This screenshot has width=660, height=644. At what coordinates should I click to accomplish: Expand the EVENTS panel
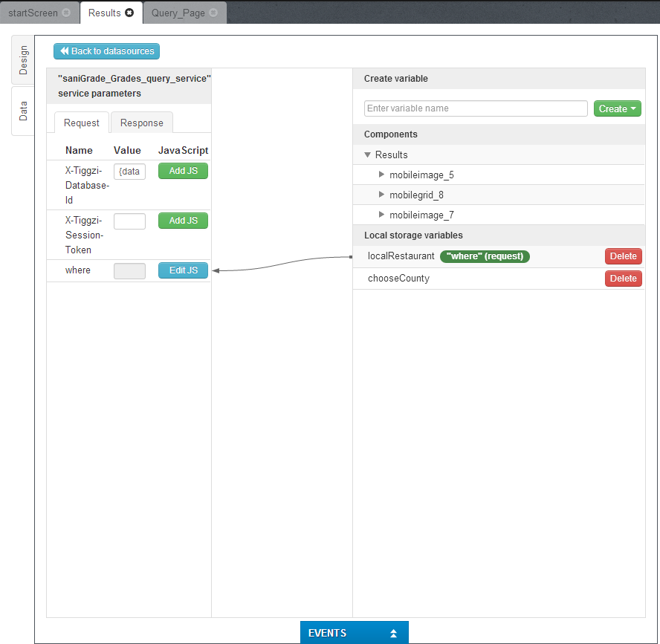354,633
